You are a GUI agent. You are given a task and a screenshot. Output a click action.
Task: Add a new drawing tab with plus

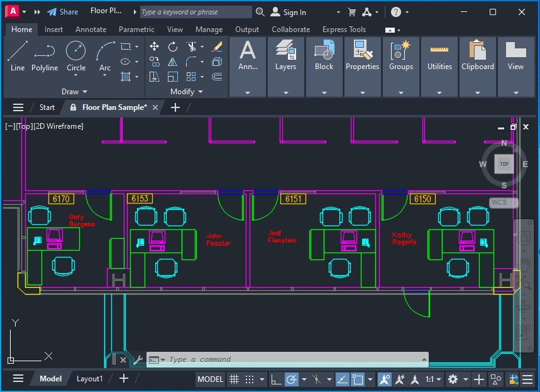pyautogui.click(x=175, y=107)
